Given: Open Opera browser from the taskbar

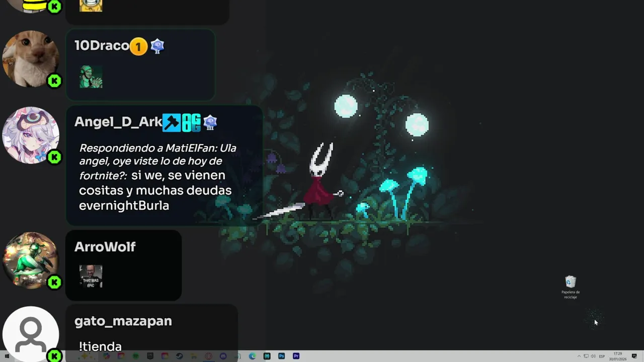Looking at the screenshot, I should point(208,356).
